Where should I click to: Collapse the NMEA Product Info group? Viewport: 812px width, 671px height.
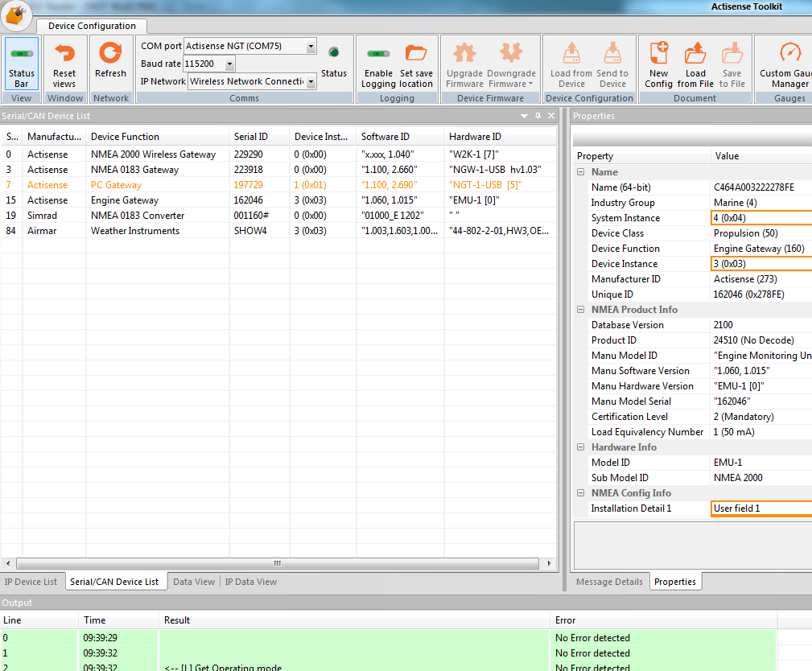(x=580, y=310)
